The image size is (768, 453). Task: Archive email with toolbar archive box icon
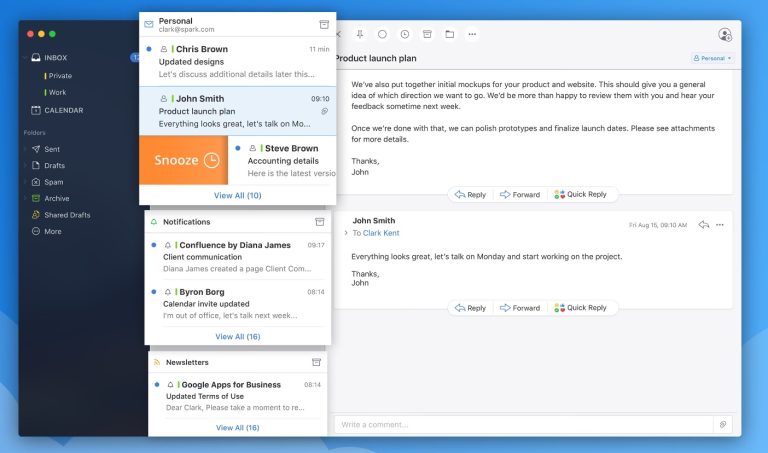428,34
